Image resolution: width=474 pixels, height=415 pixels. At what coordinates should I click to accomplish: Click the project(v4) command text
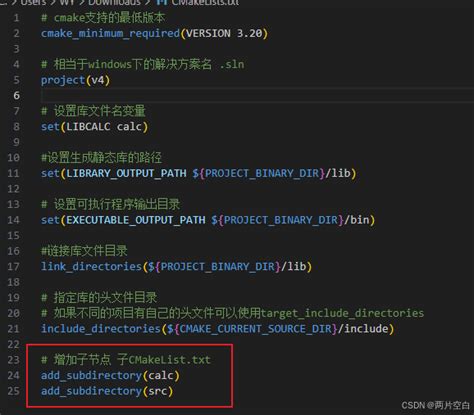(x=75, y=80)
